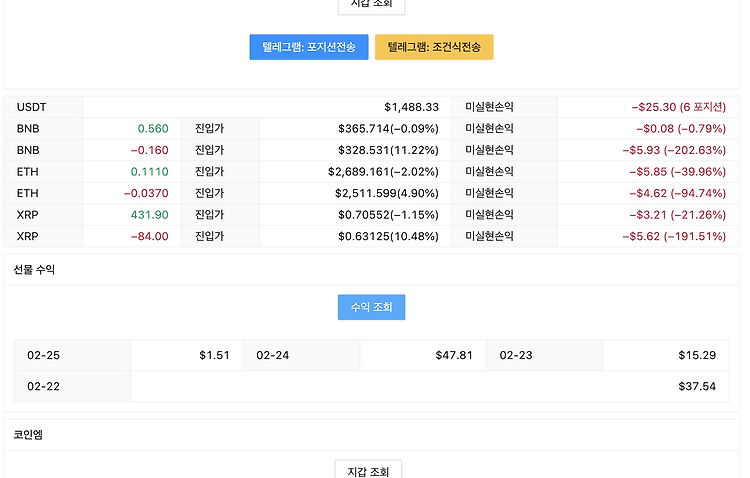
Task: Click the $47.81 profit value
Action: click(x=454, y=356)
